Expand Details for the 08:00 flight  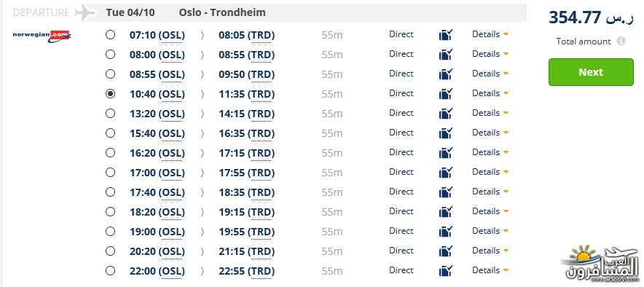pyautogui.click(x=490, y=54)
